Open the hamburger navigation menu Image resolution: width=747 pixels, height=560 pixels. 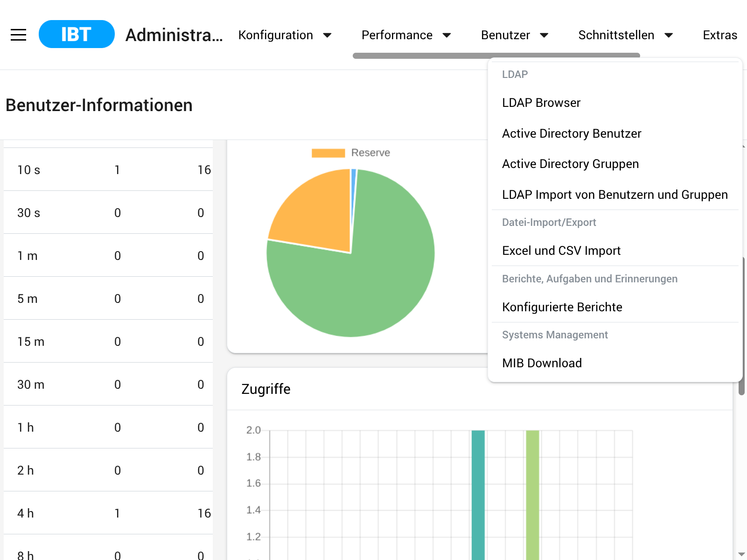(x=18, y=35)
